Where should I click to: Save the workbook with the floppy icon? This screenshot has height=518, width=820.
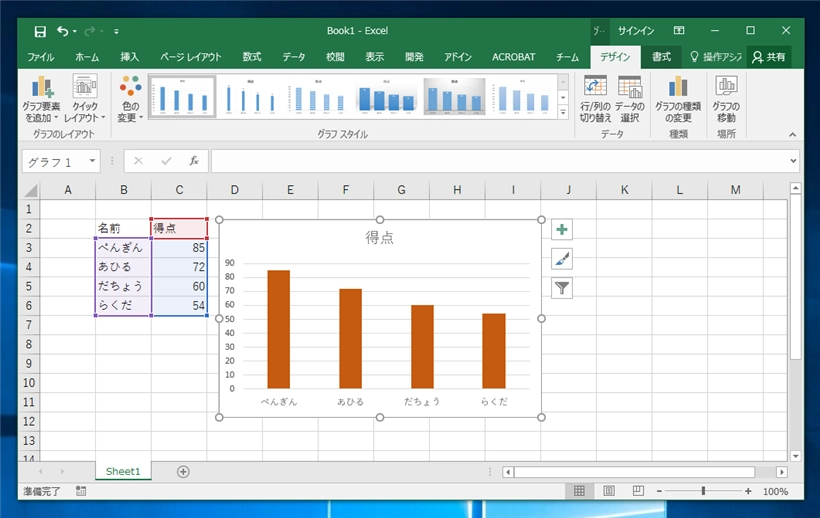pyautogui.click(x=40, y=31)
